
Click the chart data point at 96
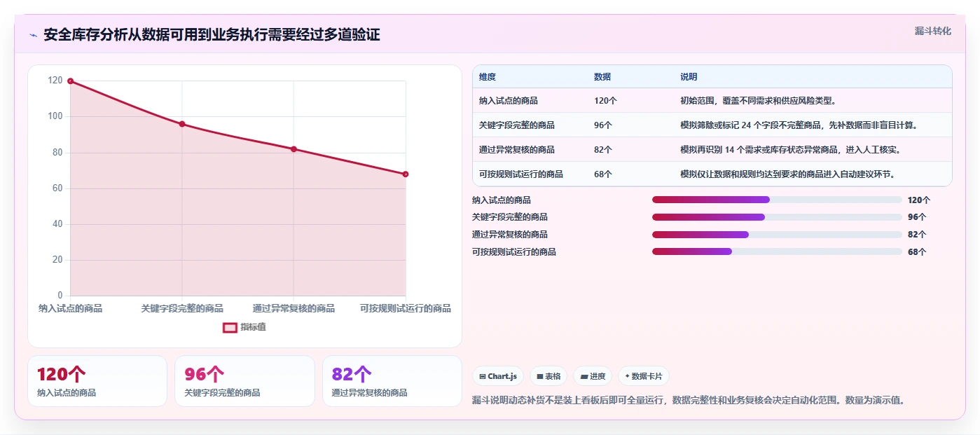(182, 124)
